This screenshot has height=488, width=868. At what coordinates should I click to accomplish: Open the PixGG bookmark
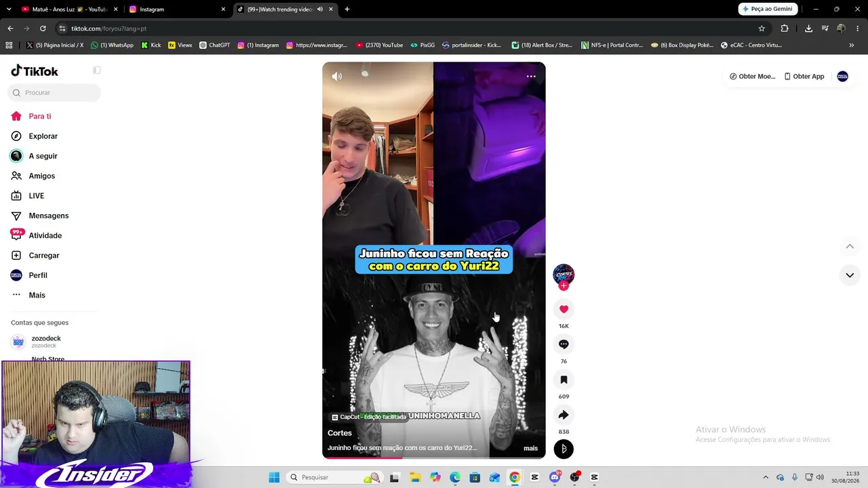(422, 45)
